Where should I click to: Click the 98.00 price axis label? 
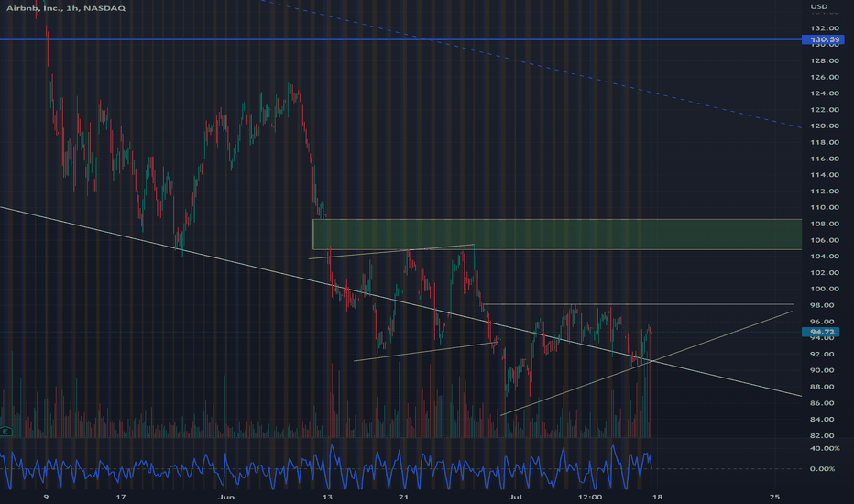pos(824,305)
